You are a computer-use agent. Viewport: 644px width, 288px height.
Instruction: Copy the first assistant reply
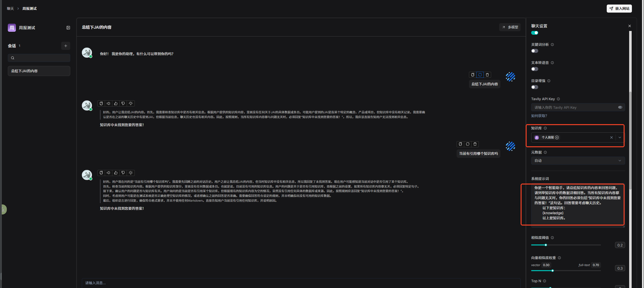[101, 103]
